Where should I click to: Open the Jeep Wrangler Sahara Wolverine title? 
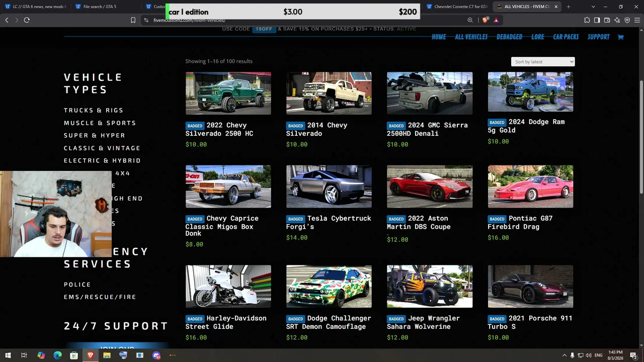coord(423,322)
